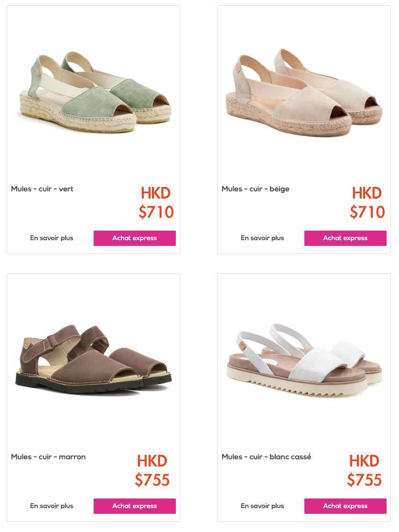The image size is (399, 532).
Task: Click "Achat express" for the green mules
Action: [x=135, y=238]
